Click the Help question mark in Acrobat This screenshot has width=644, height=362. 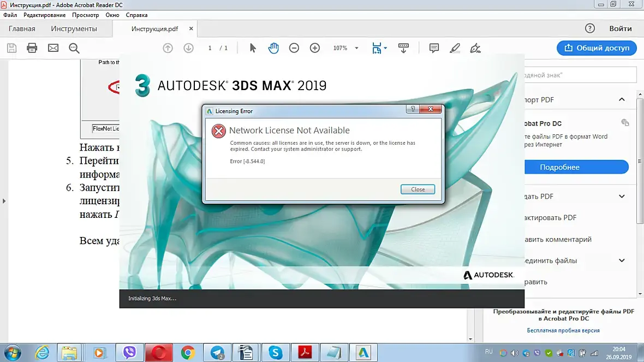coord(590,28)
